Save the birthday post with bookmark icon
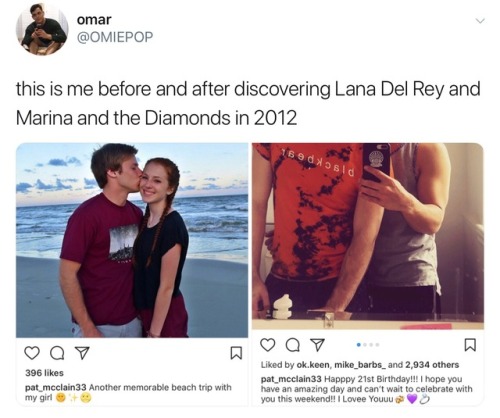Screen dimensions: 500x418 point(470,345)
